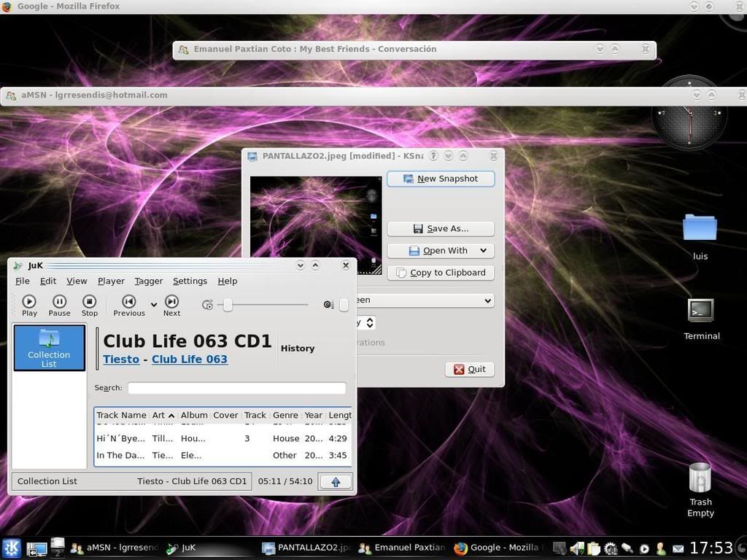Switch to the aMSN taskbar entry
This screenshot has width=747, height=560.
click(113, 548)
